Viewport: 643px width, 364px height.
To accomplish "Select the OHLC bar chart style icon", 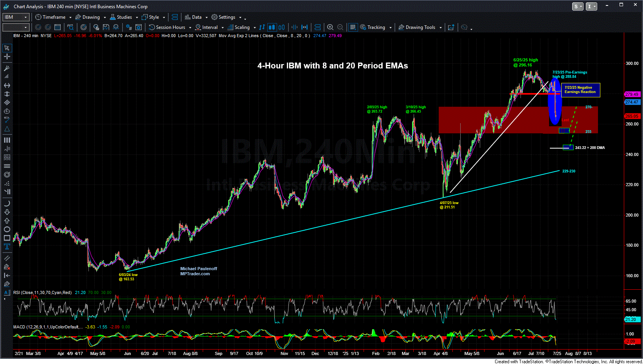I will click(262, 27).
